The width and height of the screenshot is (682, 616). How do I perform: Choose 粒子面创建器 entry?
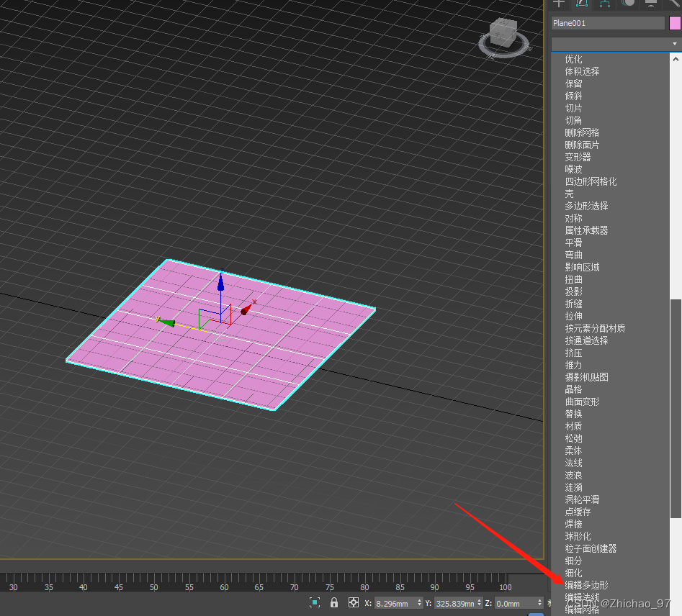coord(591,548)
